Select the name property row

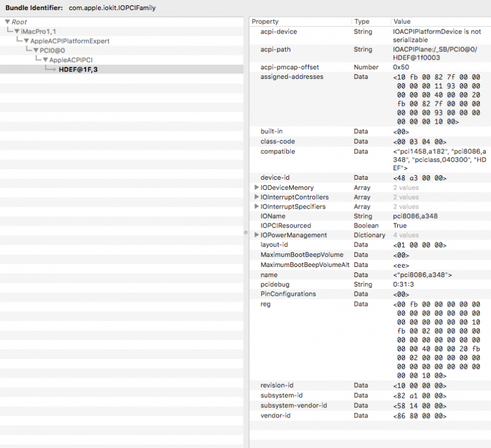point(370,275)
